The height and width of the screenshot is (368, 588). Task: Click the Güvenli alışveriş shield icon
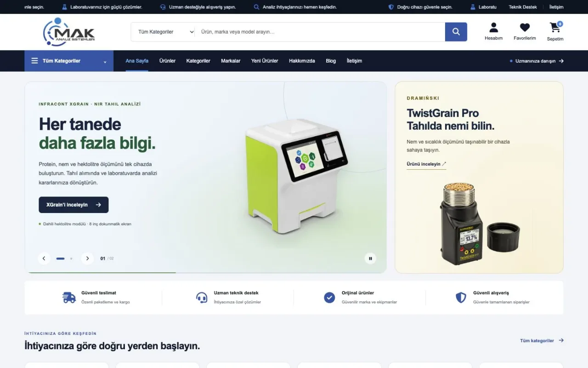[461, 298]
